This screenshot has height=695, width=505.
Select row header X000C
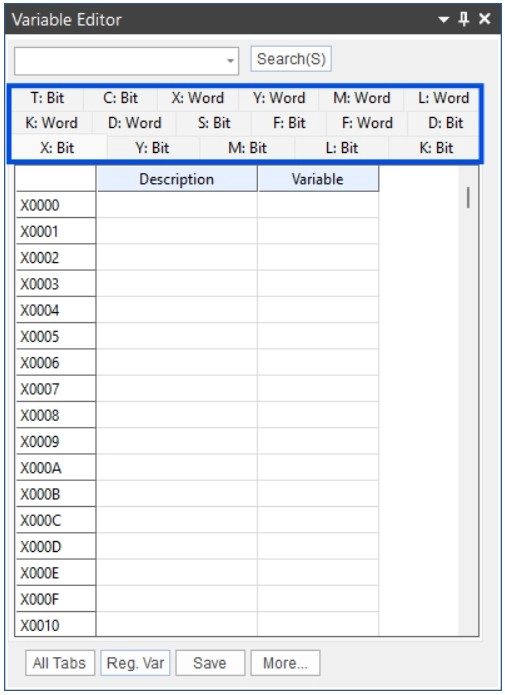click(x=56, y=520)
